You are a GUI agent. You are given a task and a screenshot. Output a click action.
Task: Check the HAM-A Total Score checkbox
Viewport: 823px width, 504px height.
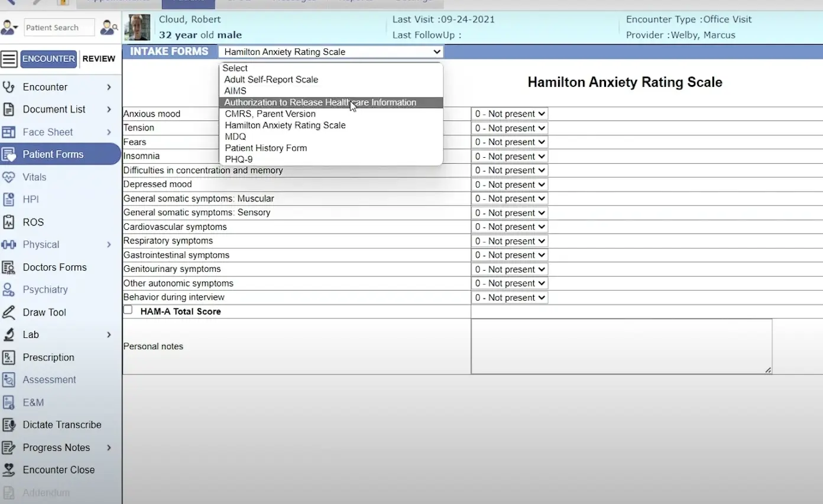[x=128, y=309]
